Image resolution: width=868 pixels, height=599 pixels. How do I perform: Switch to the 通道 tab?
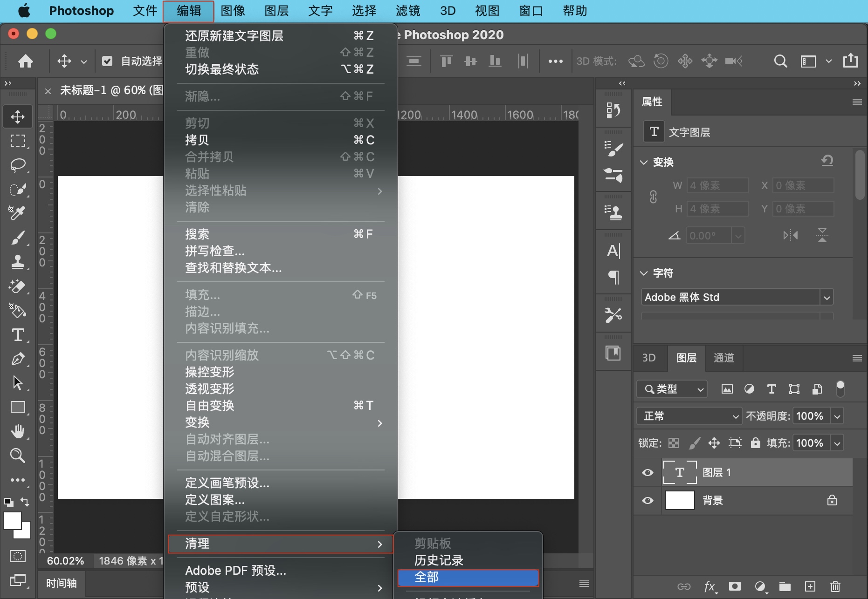[723, 358]
